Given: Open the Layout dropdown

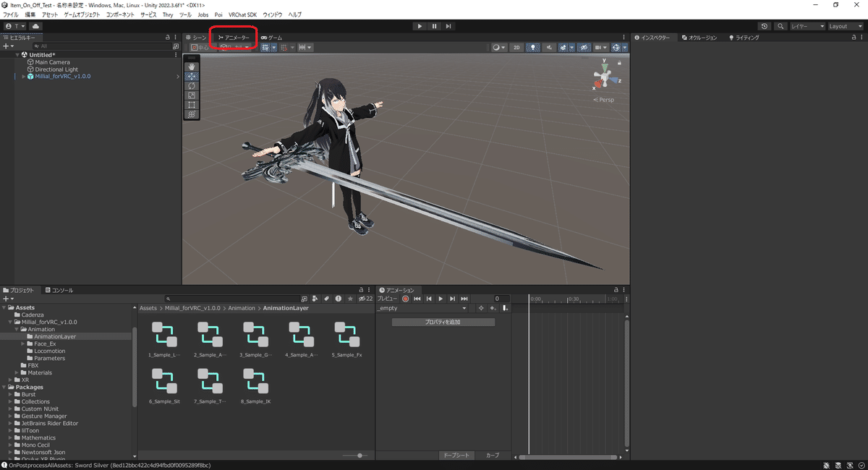Looking at the screenshot, I should (x=846, y=26).
